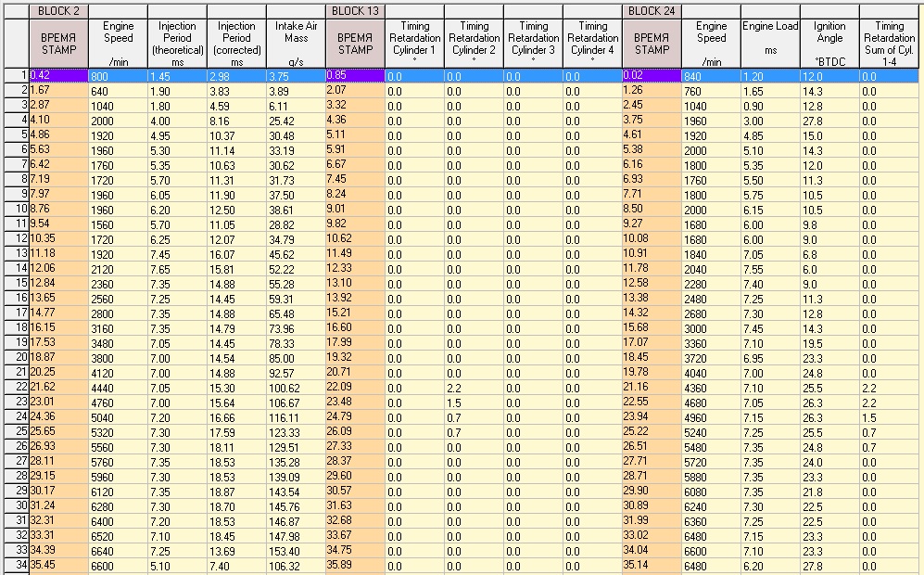
Task: Select the Injection Period (theoretical) column header
Action: point(177,44)
